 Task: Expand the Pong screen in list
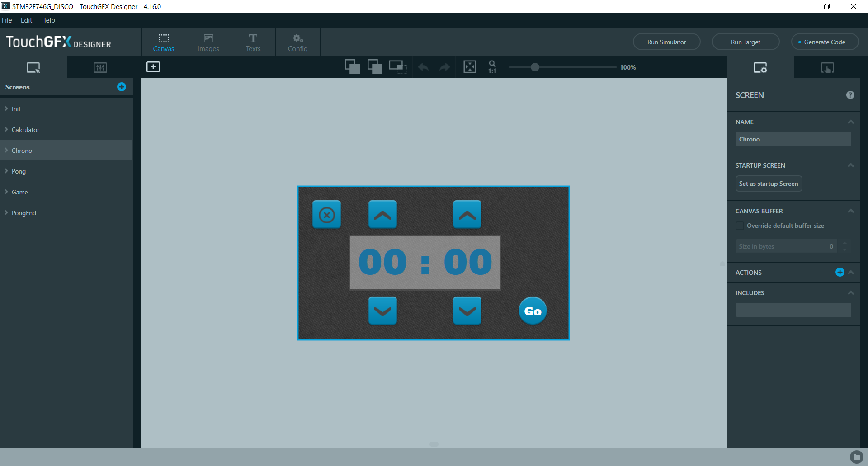pyautogui.click(x=6, y=171)
